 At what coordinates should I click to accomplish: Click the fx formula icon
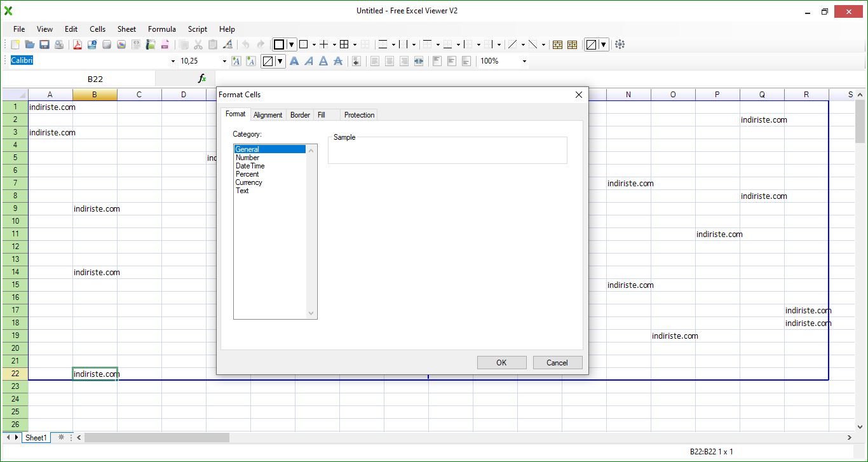pos(202,79)
